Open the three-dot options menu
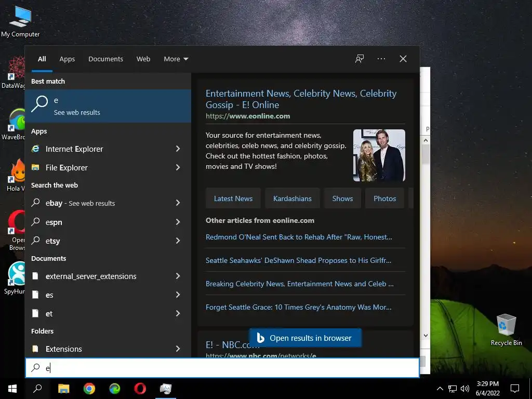 click(381, 59)
